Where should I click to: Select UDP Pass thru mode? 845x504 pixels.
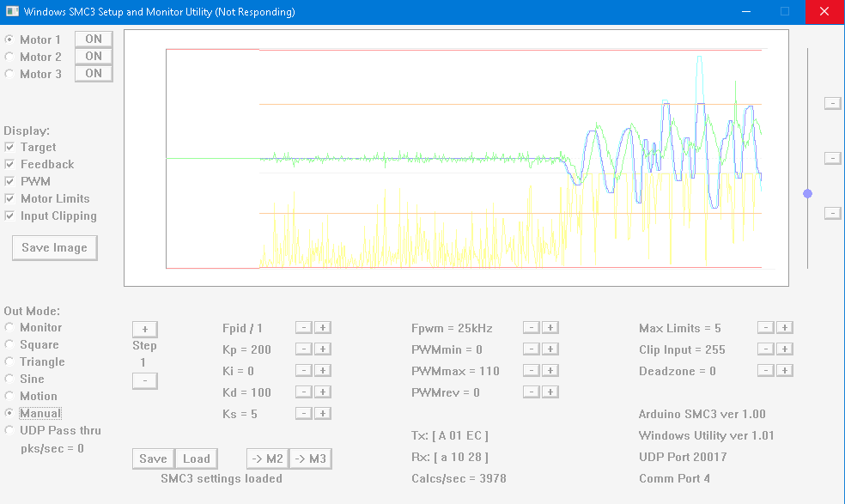point(9,430)
